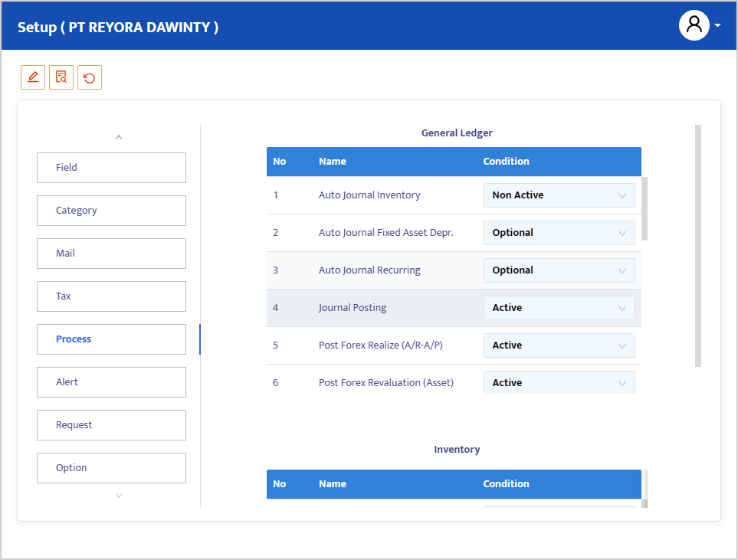This screenshot has height=560, width=738.
Task: Click the General Ledger section heading
Action: coord(457,133)
